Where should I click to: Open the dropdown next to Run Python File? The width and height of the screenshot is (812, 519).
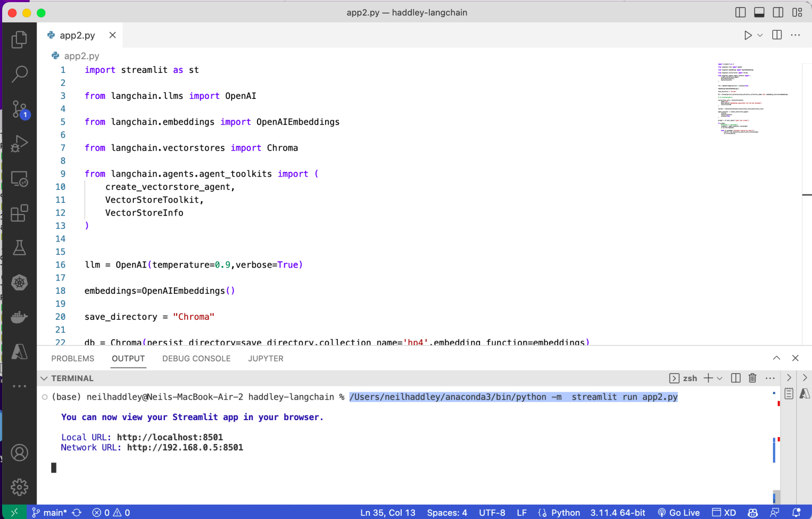(x=760, y=35)
